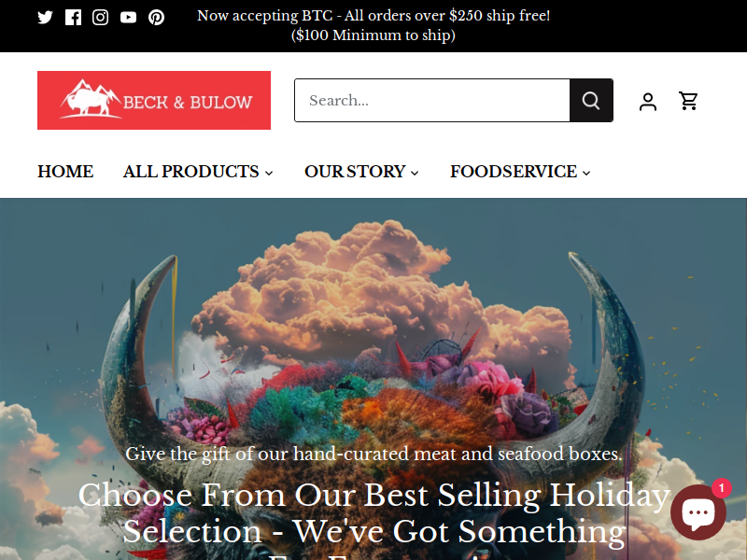The width and height of the screenshot is (747, 560).
Task: Focus the Search input field
Action: (x=432, y=101)
